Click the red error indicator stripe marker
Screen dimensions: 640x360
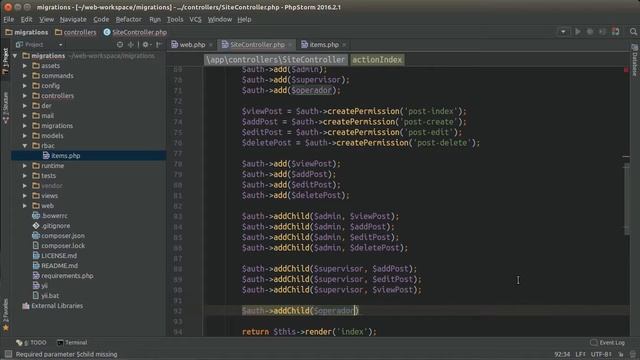pyautogui.click(x=626, y=70)
